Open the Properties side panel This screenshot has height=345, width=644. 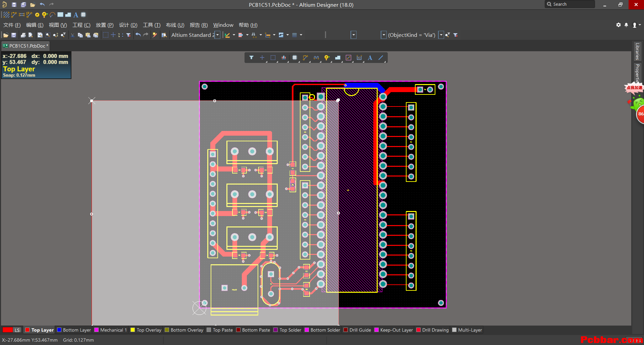(637, 73)
